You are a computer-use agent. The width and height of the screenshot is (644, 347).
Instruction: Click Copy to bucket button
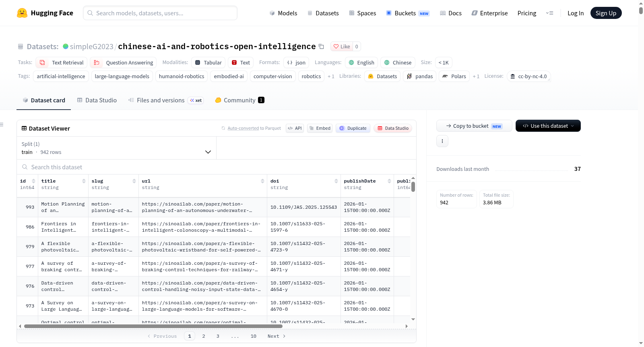click(474, 126)
